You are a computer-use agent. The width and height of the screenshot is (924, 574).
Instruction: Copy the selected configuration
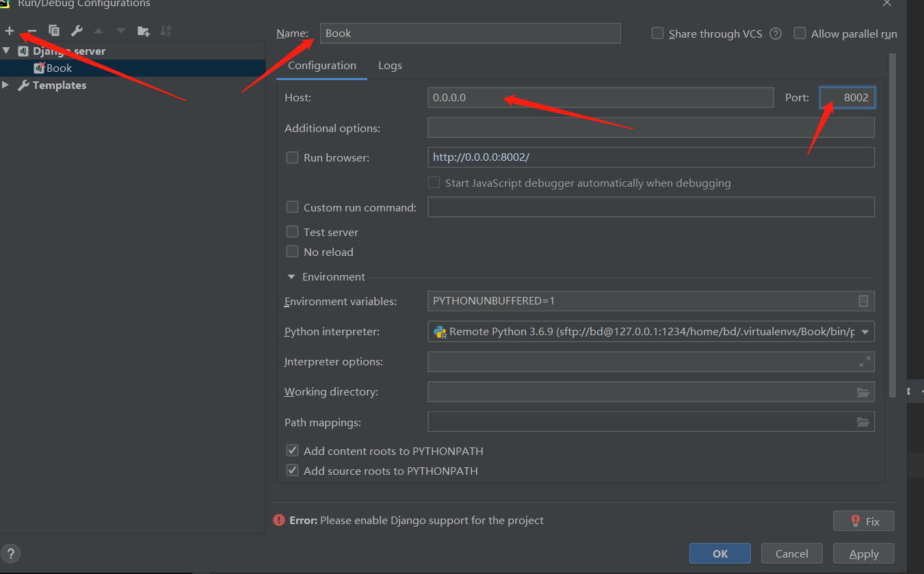click(x=54, y=31)
